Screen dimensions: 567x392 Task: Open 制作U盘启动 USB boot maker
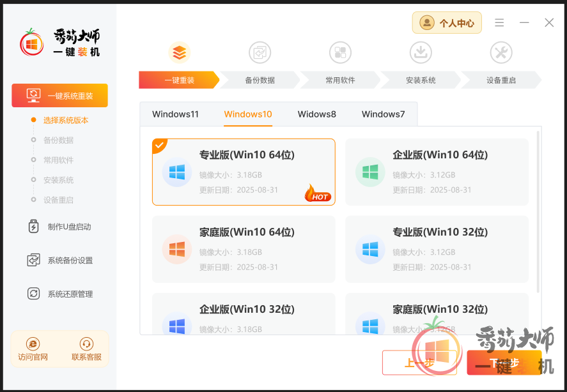[x=60, y=227]
